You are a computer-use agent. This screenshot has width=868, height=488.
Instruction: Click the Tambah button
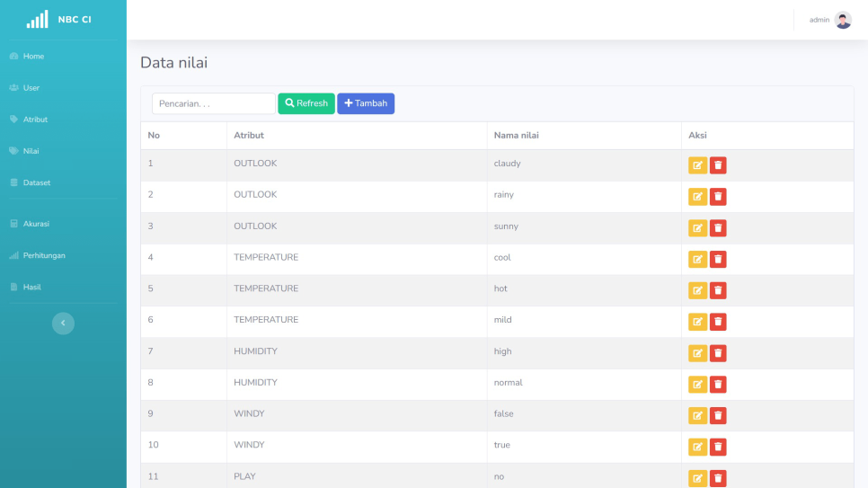coord(366,104)
